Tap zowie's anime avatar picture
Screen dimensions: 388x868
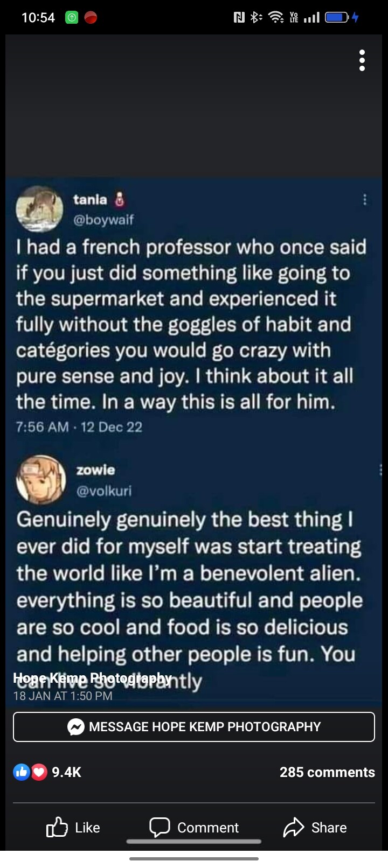point(41,480)
